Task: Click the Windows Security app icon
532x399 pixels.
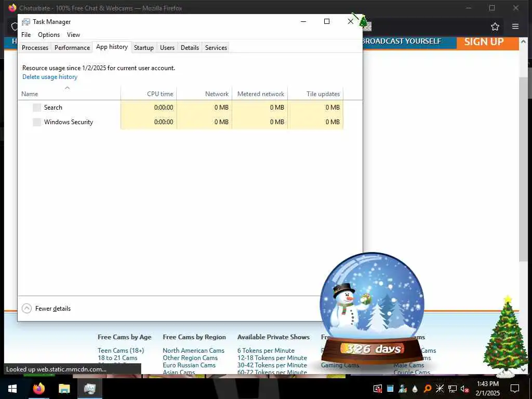Action: (37, 122)
